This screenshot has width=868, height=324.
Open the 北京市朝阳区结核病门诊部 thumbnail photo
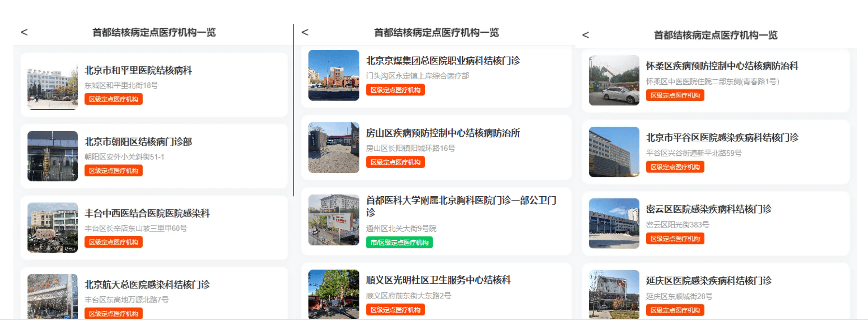pyautogui.click(x=53, y=156)
